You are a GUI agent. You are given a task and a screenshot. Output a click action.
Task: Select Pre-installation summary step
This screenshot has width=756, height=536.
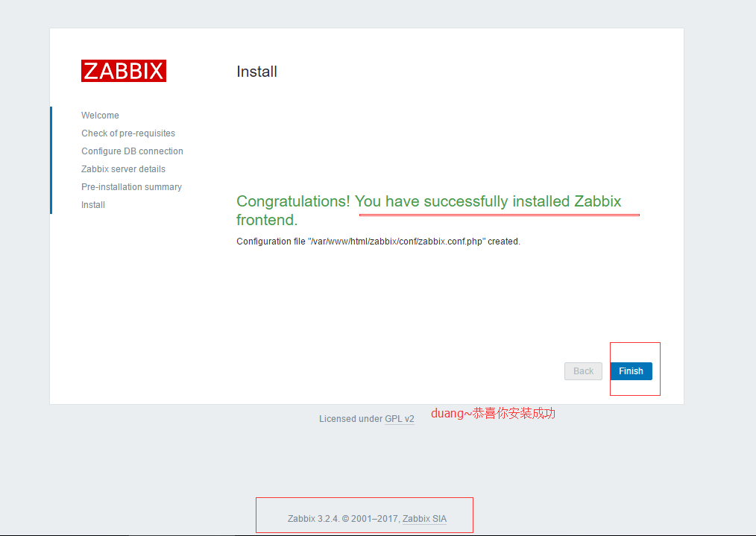click(x=131, y=186)
